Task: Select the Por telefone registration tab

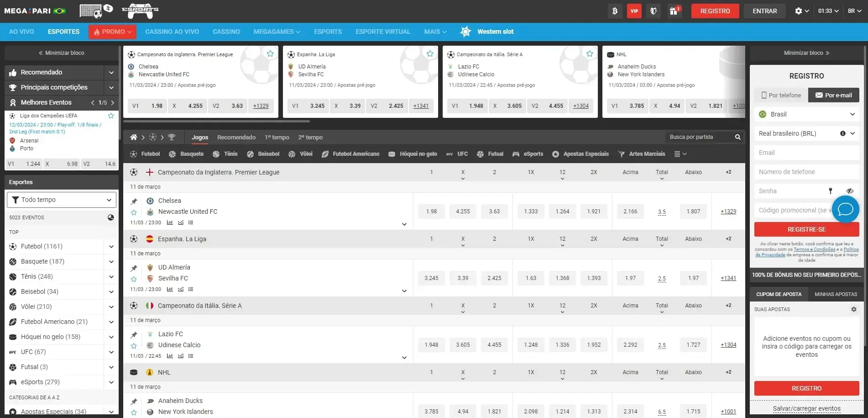Action: coord(781,95)
